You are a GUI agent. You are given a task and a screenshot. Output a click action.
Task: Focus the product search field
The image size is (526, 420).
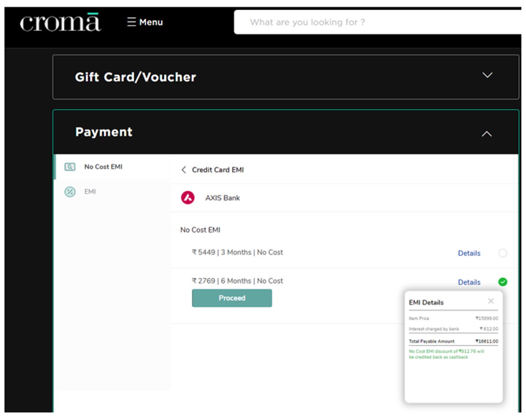point(378,22)
